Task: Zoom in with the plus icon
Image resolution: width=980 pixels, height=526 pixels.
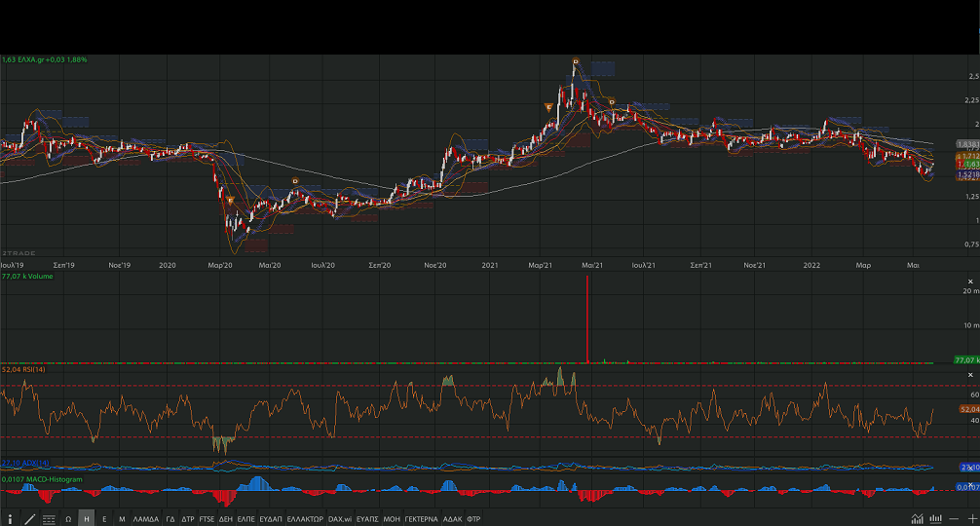Action: [971, 519]
